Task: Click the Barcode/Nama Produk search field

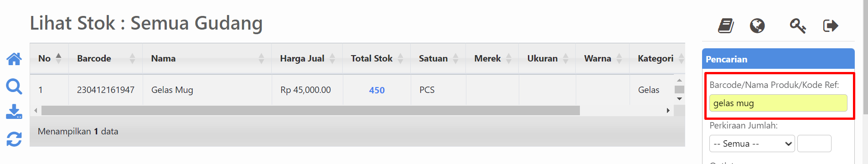Action: coord(778,103)
